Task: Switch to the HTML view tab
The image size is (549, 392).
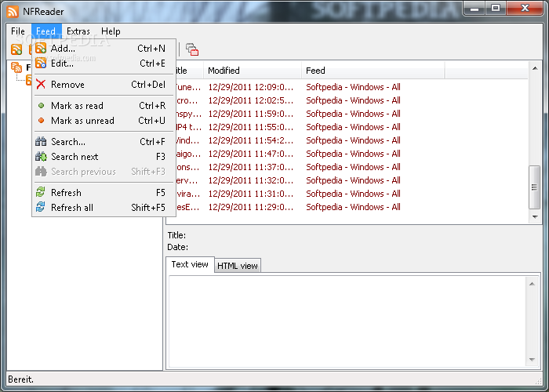Action: pos(238,266)
